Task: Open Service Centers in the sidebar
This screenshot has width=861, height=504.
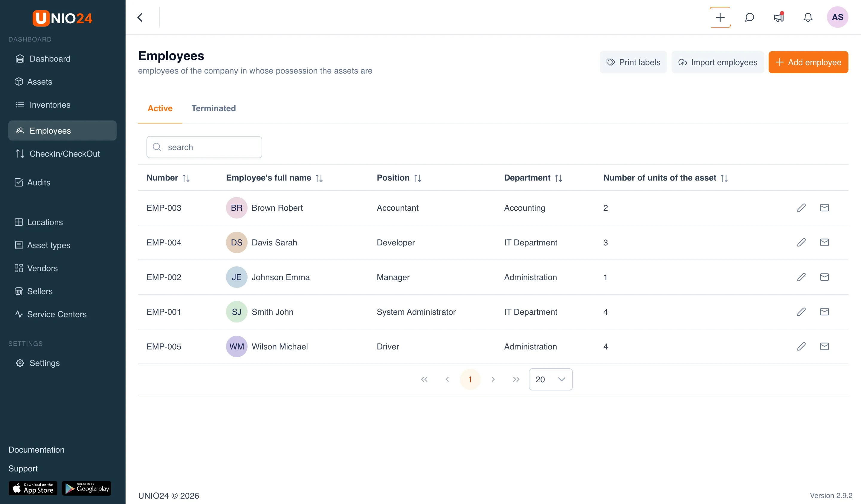Action: [62, 314]
